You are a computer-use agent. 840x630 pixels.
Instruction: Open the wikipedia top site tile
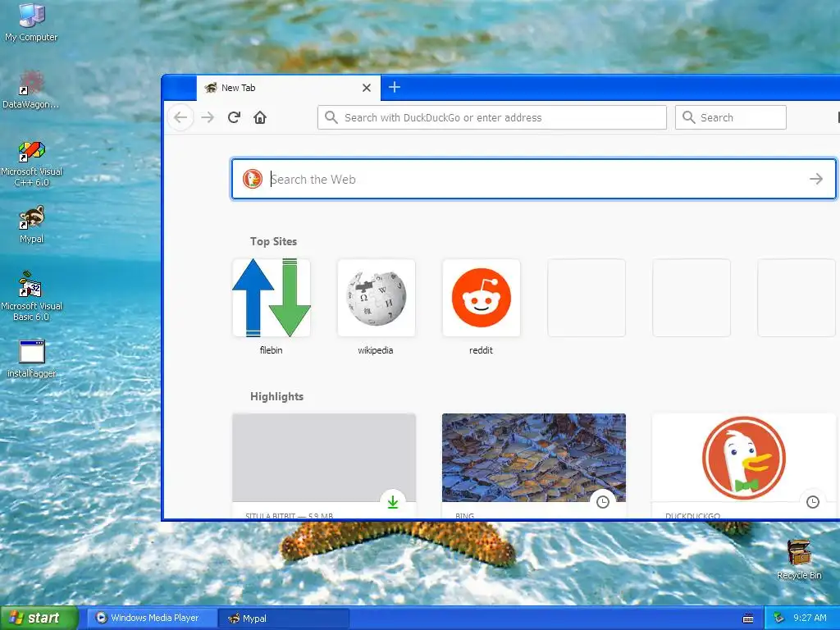coord(376,298)
